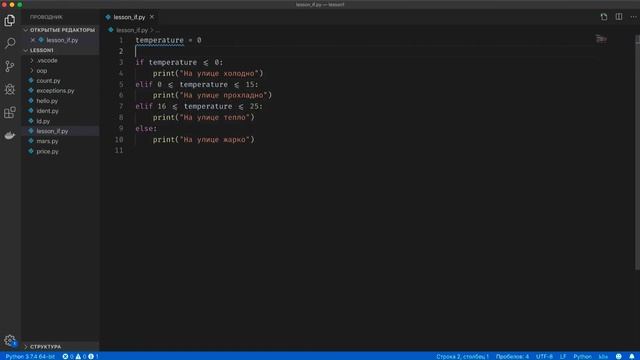Click the 'if temperature ≤ 0:' line
Viewport: 640px width, 360px height.
179,62
